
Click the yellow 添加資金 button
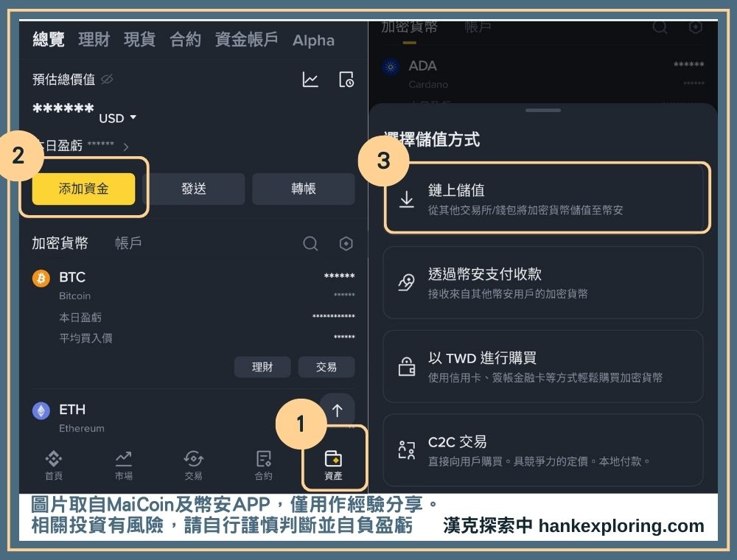(x=84, y=189)
